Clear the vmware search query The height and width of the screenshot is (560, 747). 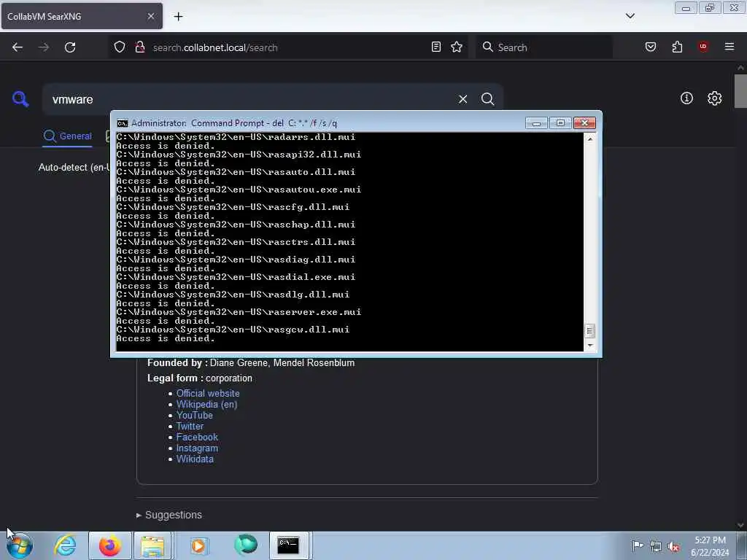coord(462,99)
